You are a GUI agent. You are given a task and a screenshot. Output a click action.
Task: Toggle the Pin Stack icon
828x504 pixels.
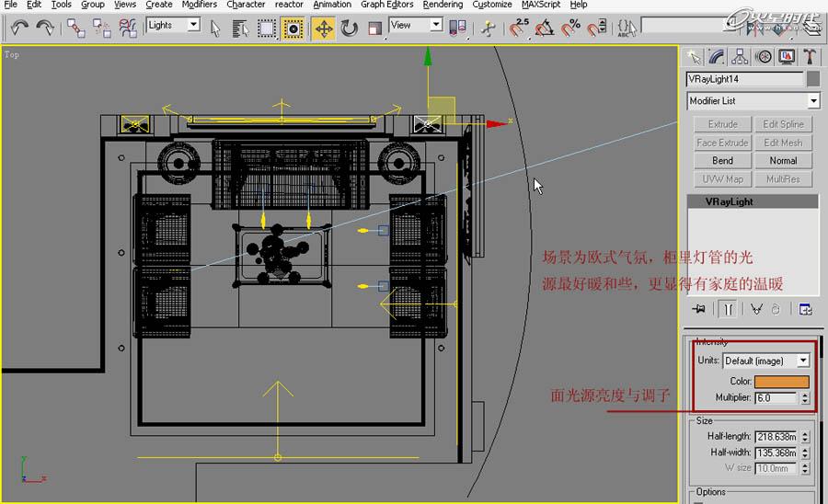coord(699,309)
